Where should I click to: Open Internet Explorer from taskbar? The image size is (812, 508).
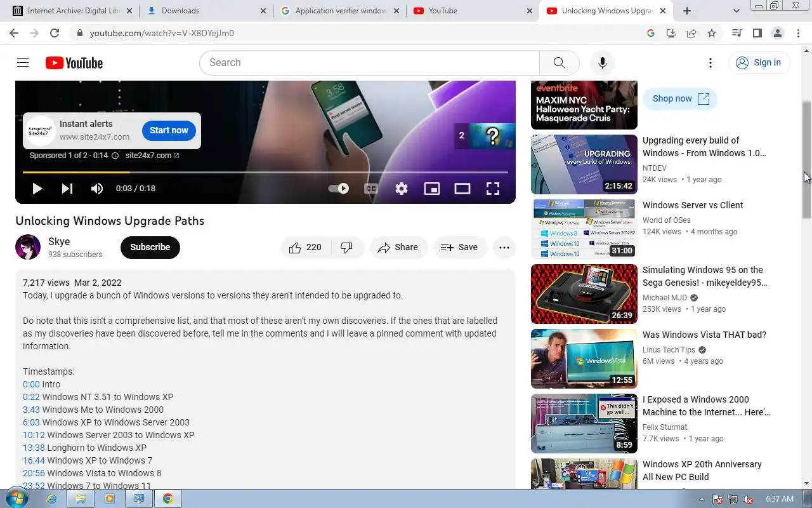tap(52, 498)
